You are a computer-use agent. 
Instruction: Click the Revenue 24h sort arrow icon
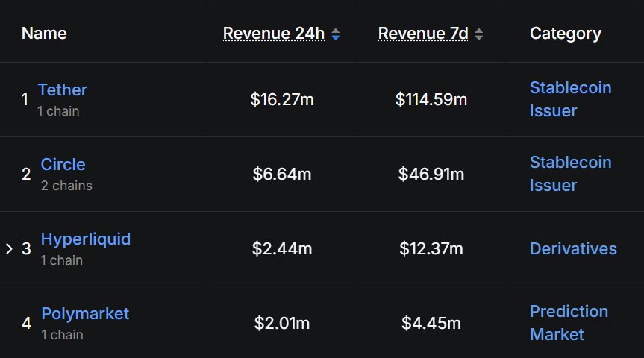tap(336, 34)
